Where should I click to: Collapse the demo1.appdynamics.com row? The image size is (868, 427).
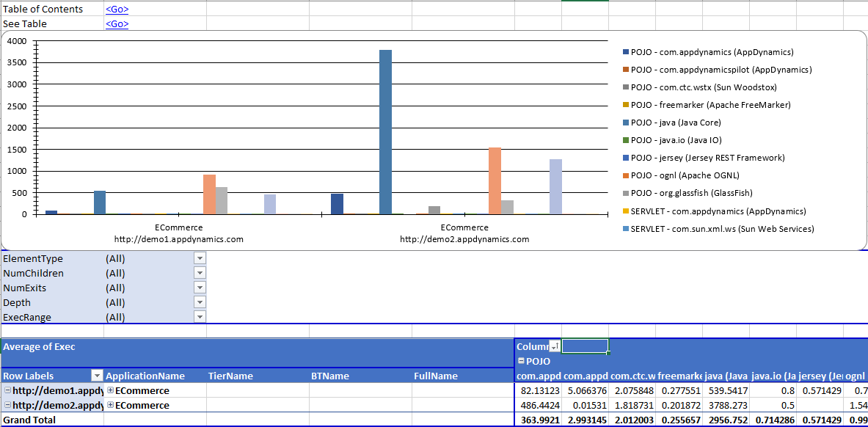7,390
